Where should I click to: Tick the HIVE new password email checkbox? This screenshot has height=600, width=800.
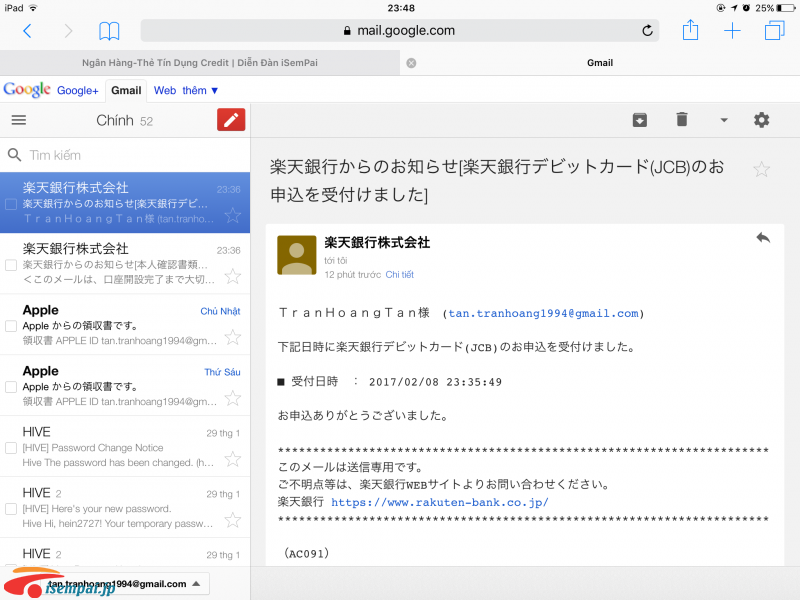point(11,509)
